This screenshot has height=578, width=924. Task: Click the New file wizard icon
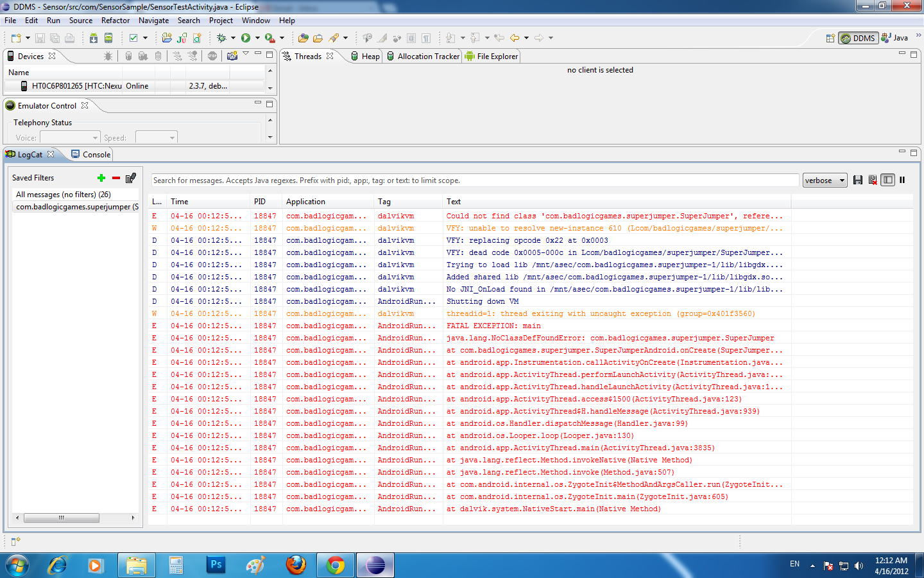point(15,38)
